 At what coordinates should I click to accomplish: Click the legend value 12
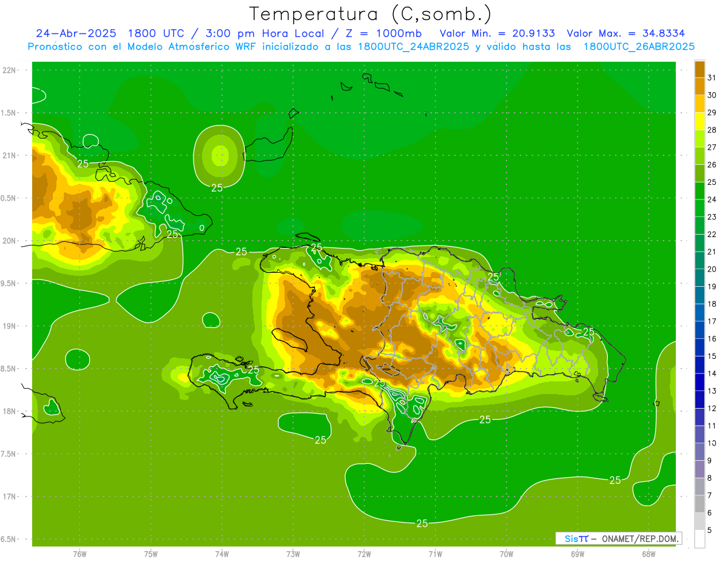(x=712, y=408)
